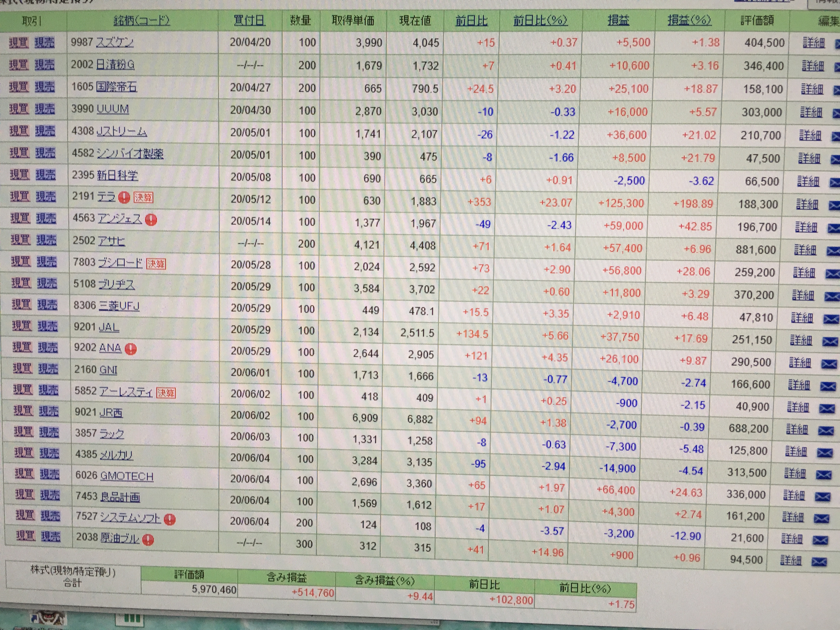Open the 新日科学 stock link

click(x=117, y=175)
